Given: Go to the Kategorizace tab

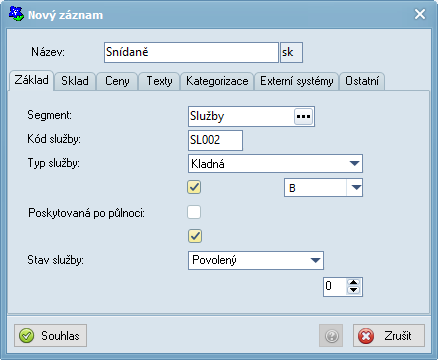Looking at the screenshot, I should pos(217,81).
